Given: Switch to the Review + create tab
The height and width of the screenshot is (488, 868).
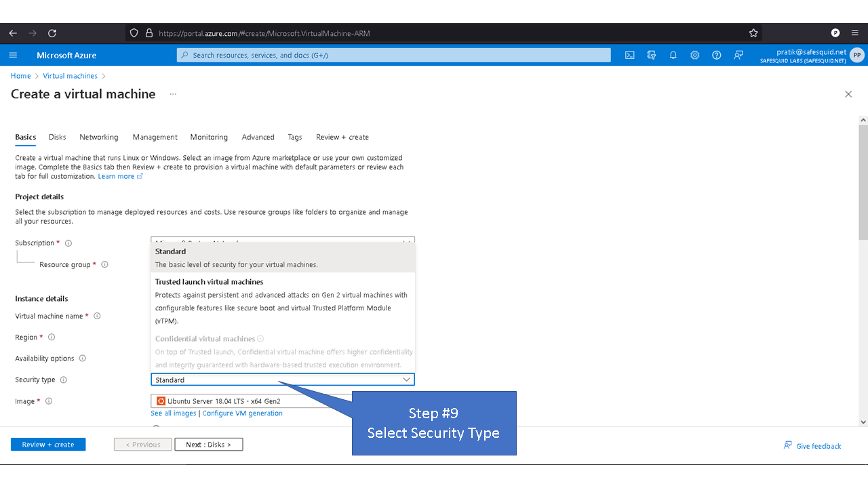Looking at the screenshot, I should pyautogui.click(x=342, y=137).
